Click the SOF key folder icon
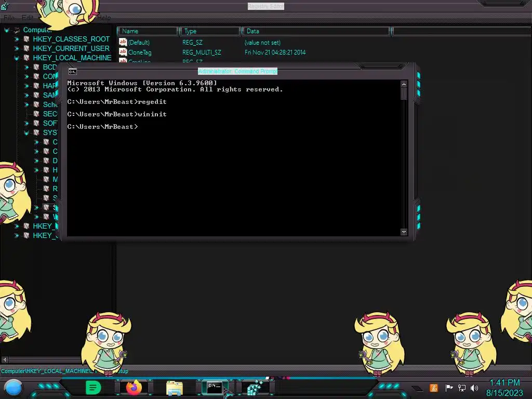 point(36,123)
